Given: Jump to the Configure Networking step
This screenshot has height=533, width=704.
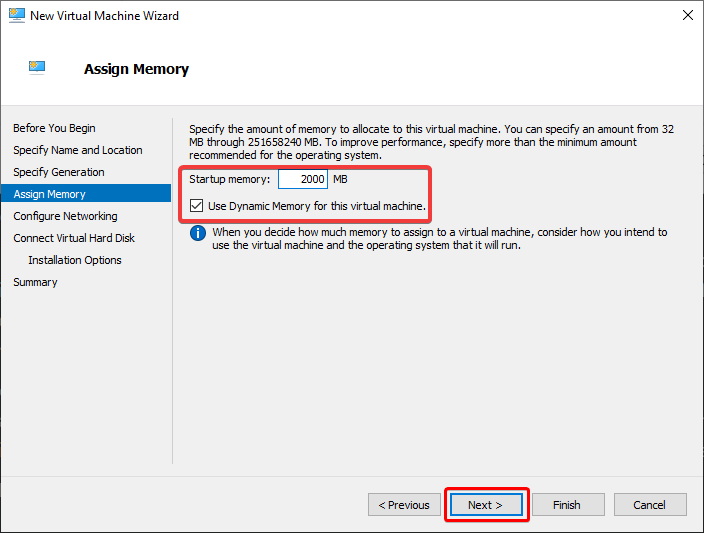Looking at the screenshot, I should pos(65,216).
